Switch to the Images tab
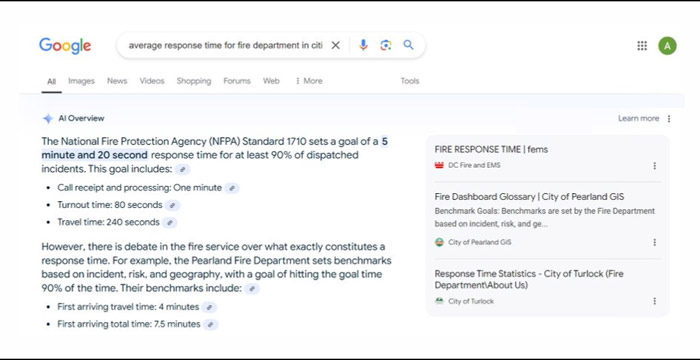The height and width of the screenshot is (360, 700). [81, 81]
